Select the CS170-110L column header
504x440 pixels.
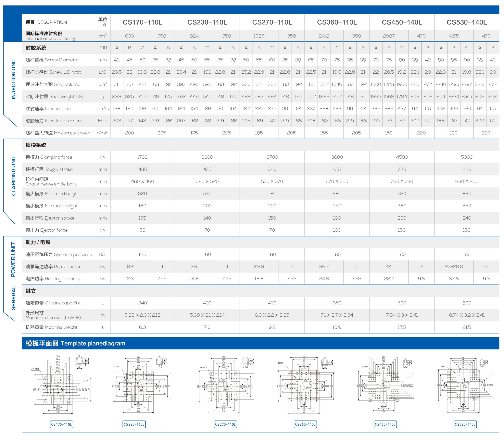point(143,22)
